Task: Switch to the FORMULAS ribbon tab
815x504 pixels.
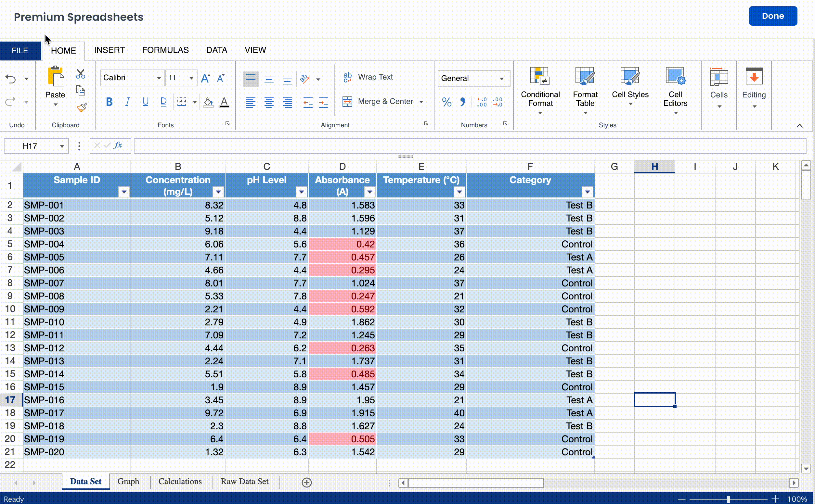Action: [165, 50]
